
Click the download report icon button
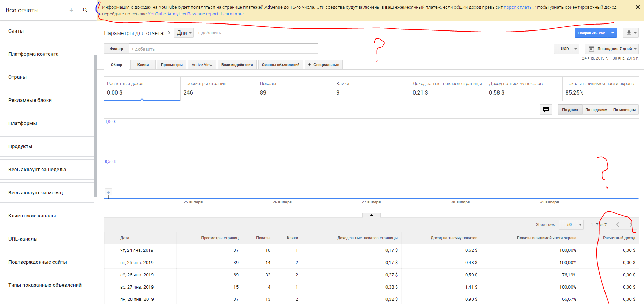pyautogui.click(x=631, y=33)
